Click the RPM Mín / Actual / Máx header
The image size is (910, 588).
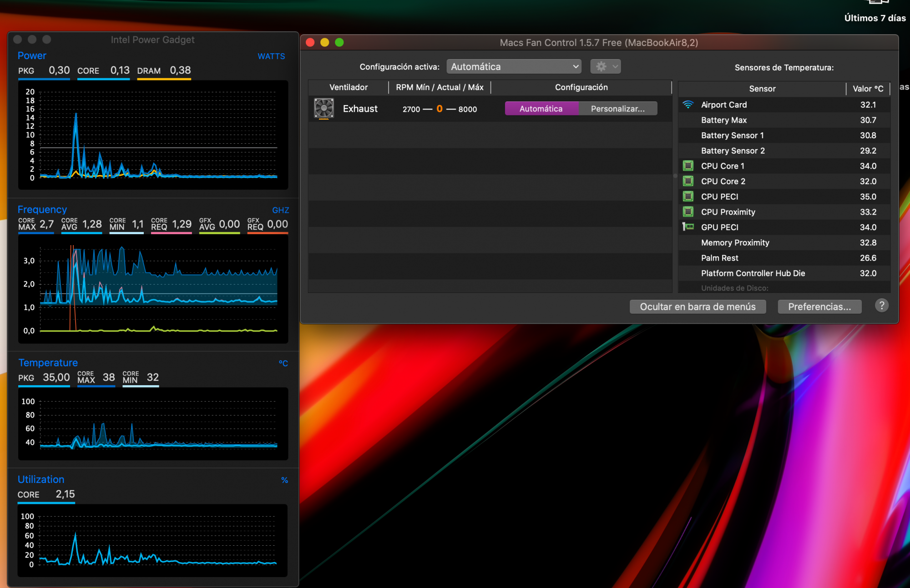440,87
